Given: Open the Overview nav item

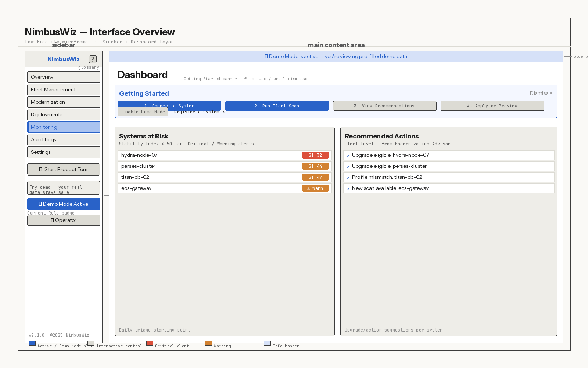Looking at the screenshot, I should click(x=64, y=77).
